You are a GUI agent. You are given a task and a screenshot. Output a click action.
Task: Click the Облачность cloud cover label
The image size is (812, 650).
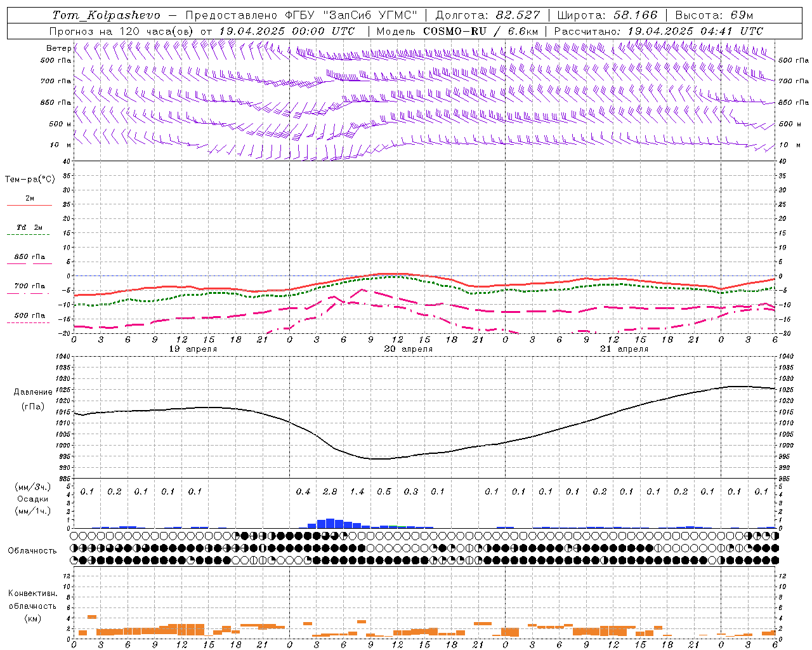(32, 551)
